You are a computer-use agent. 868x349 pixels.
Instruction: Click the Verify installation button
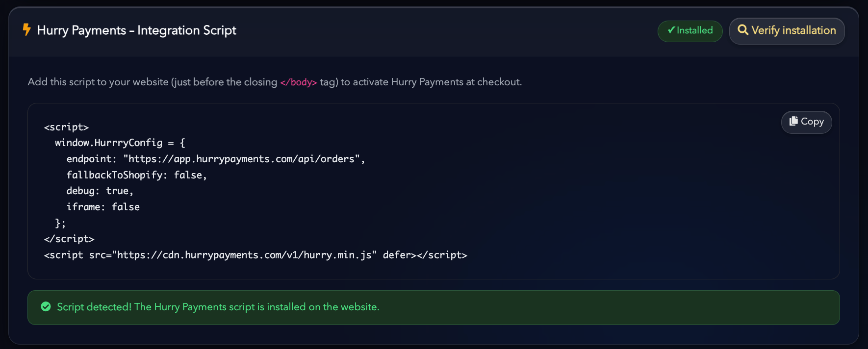787,31
